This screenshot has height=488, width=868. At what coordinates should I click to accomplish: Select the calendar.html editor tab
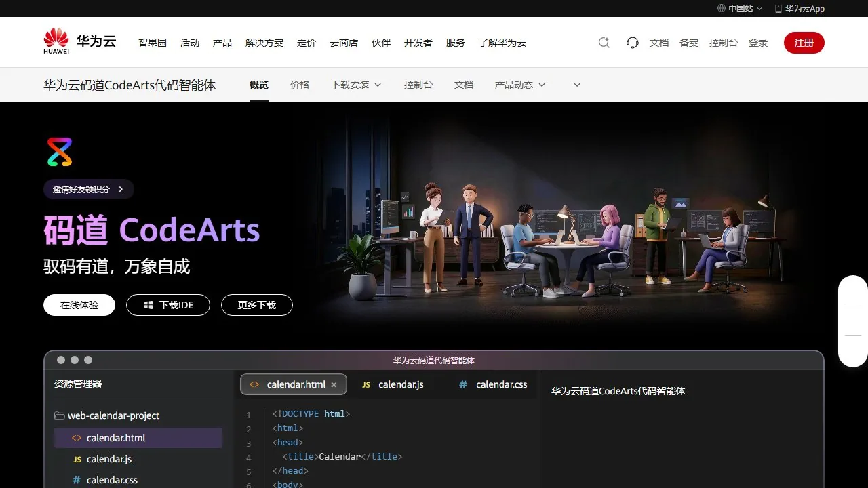294,384
